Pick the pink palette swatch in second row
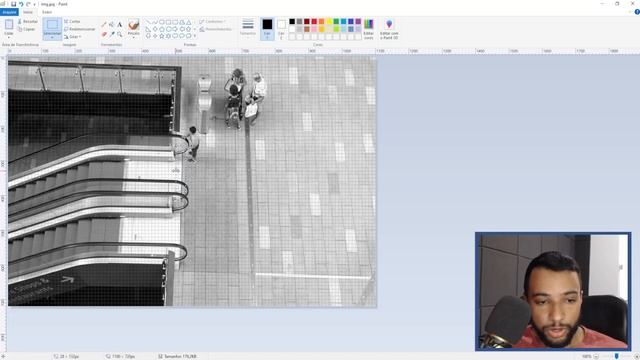Image resolution: width=640 pixels, height=360 pixels. (314, 29)
